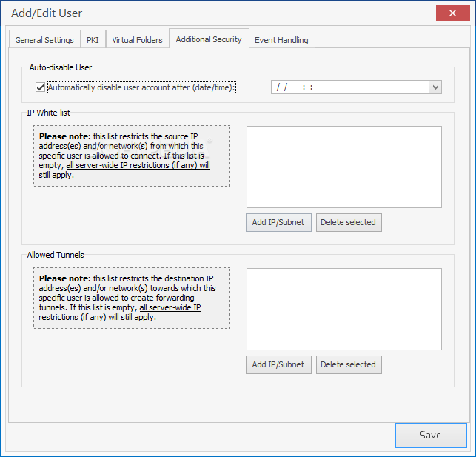Open the Event Handling tab
Screen dimensions: 476x457
(x=281, y=40)
